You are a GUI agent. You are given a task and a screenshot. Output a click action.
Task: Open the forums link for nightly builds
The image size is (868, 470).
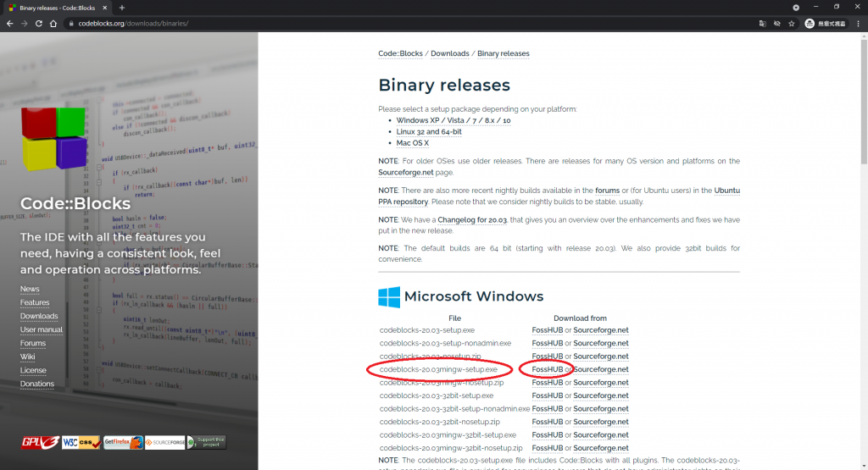pos(607,191)
